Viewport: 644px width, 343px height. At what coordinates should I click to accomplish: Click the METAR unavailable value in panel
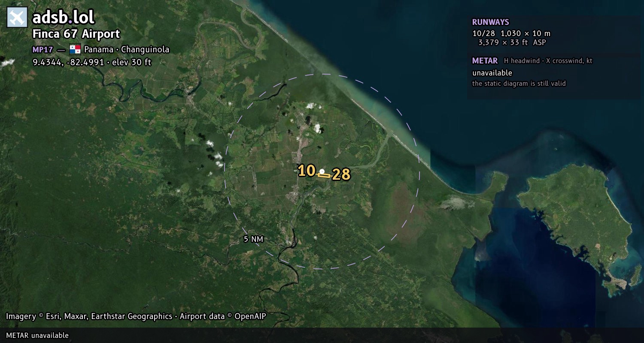click(492, 73)
